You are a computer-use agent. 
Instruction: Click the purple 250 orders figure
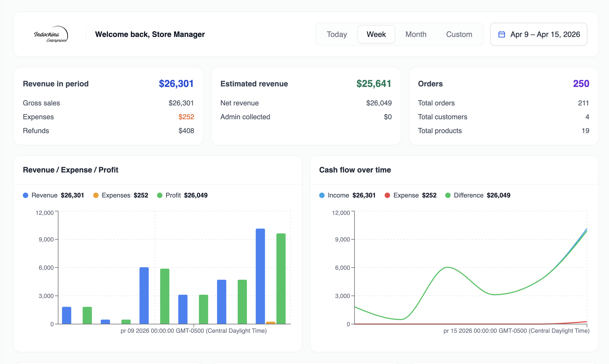581,84
